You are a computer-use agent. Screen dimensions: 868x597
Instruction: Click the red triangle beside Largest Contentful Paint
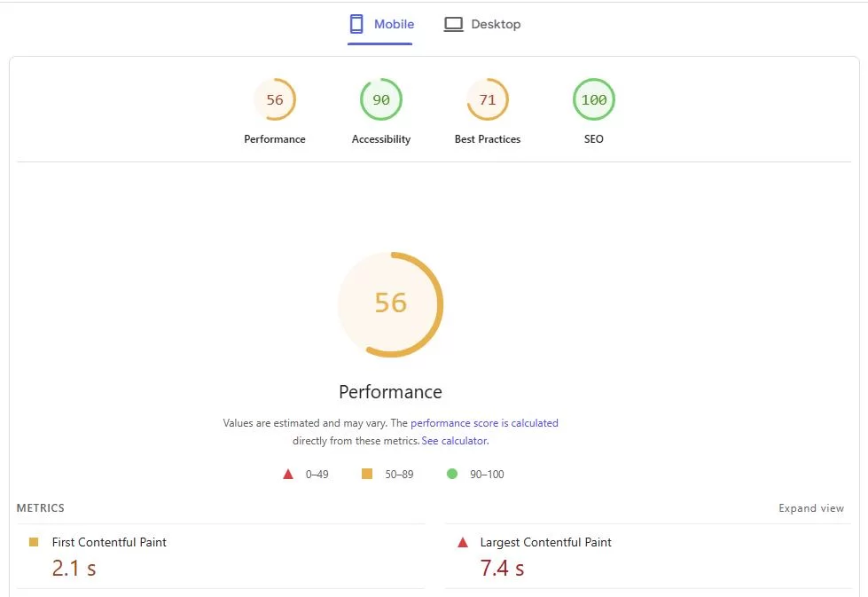pyautogui.click(x=463, y=542)
